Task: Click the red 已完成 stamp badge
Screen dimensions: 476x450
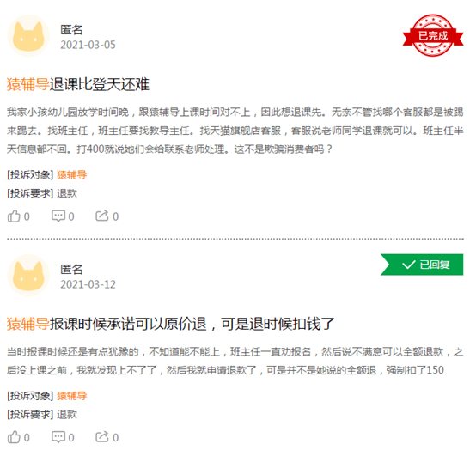Action: (x=433, y=35)
